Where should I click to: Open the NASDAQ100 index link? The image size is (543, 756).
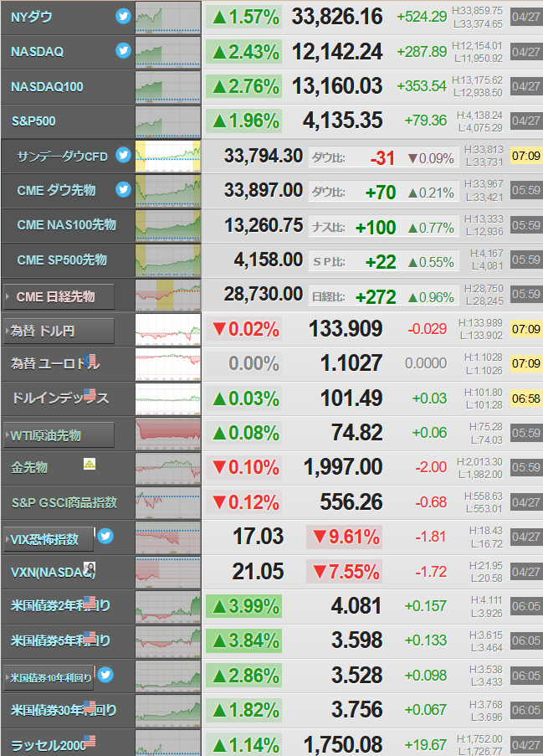(x=47, y=87)
